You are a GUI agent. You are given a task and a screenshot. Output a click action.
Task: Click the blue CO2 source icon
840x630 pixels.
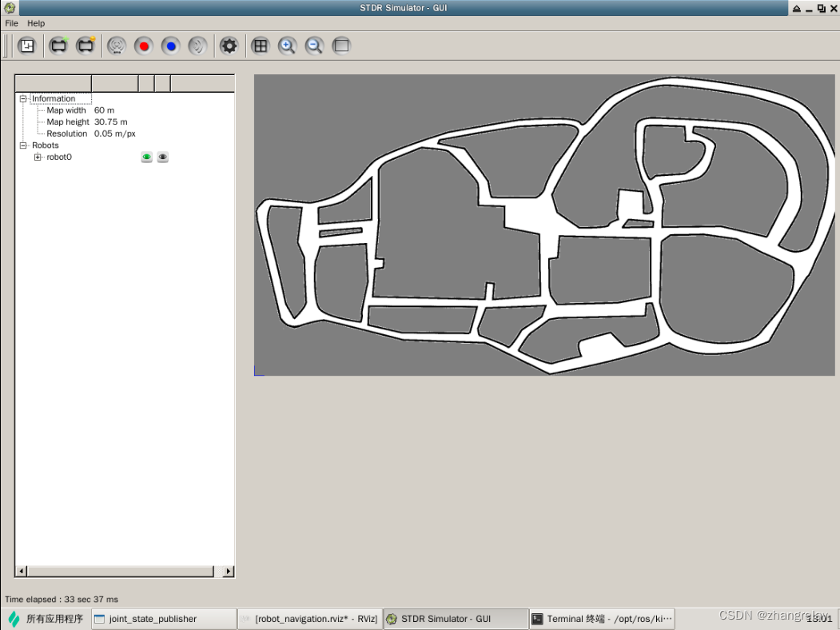coord(170,46)
